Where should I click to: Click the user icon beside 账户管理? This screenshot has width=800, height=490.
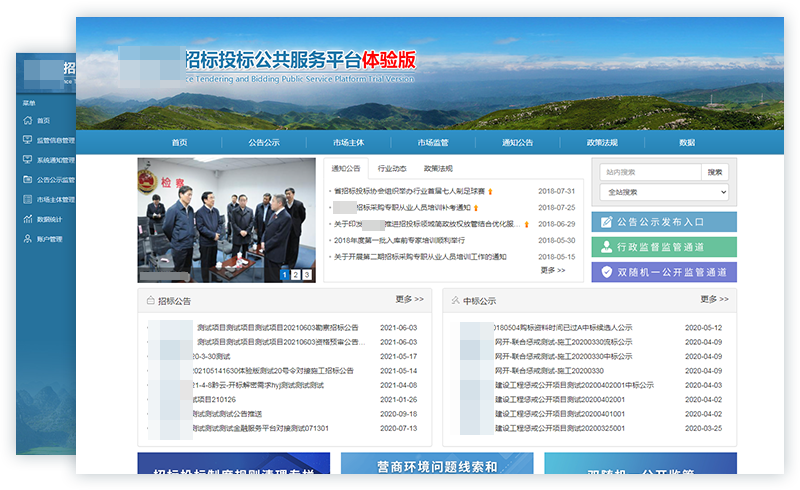pos(26,239)
